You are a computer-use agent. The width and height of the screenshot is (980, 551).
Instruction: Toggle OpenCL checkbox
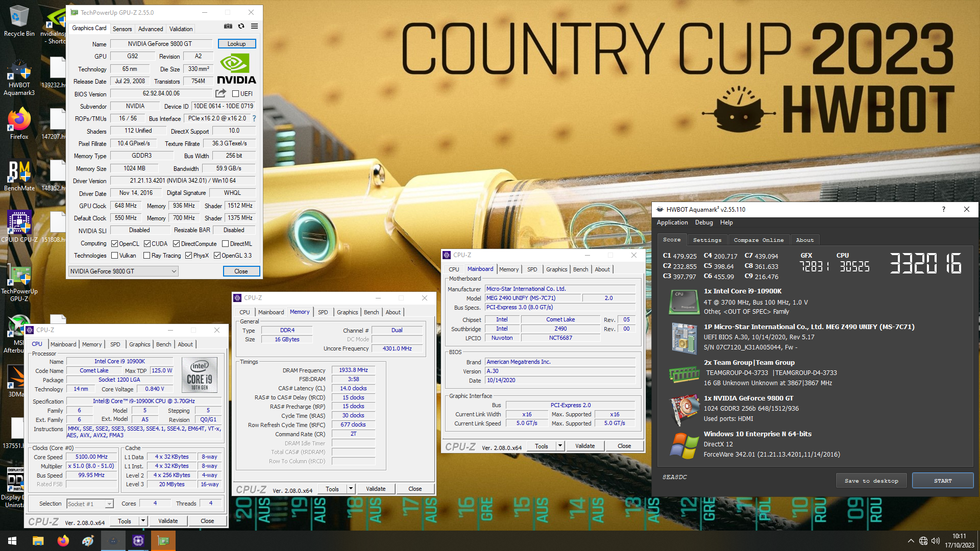click(x=115, y=244)
